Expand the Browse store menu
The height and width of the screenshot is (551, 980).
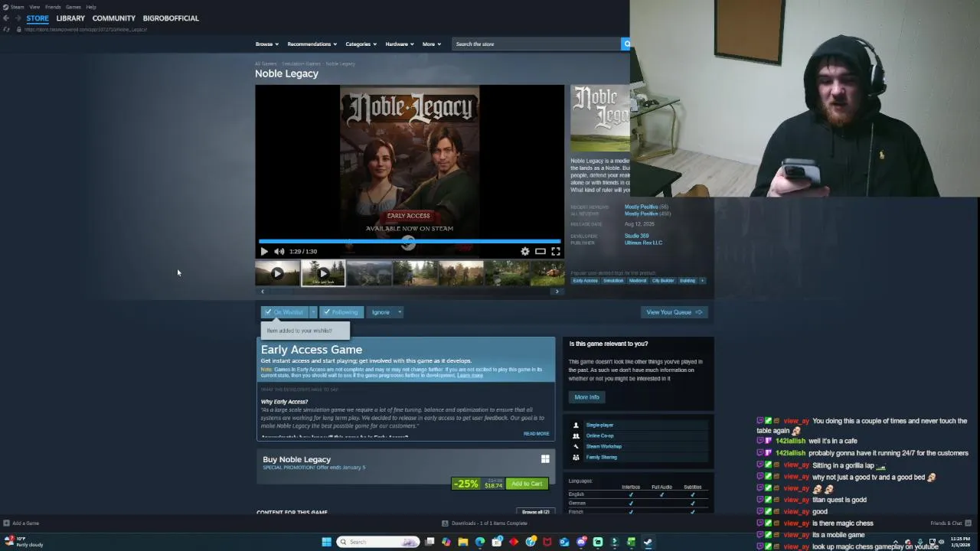[x=267, y=44]
